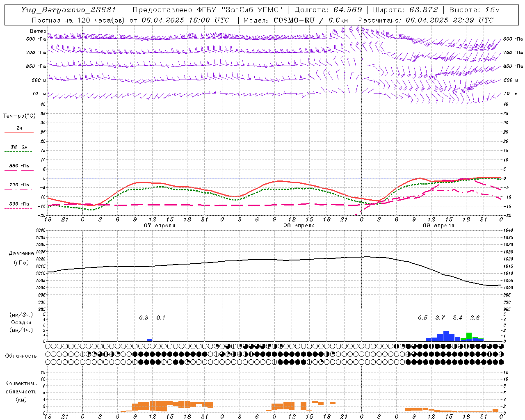Click the text Предоставлено ФГБУ "ЗапСиб УГМС"

pyautogui.click(x=208, y=10)
